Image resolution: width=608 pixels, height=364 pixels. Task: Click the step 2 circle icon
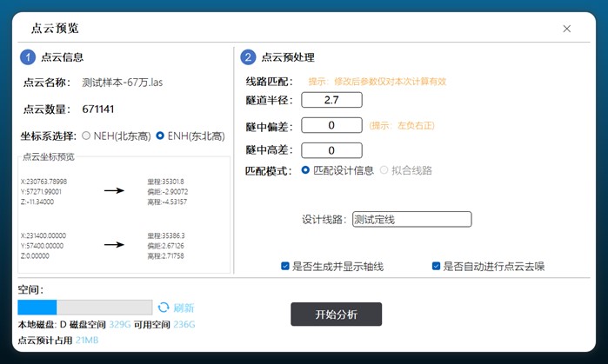click(x=248, y=57)
